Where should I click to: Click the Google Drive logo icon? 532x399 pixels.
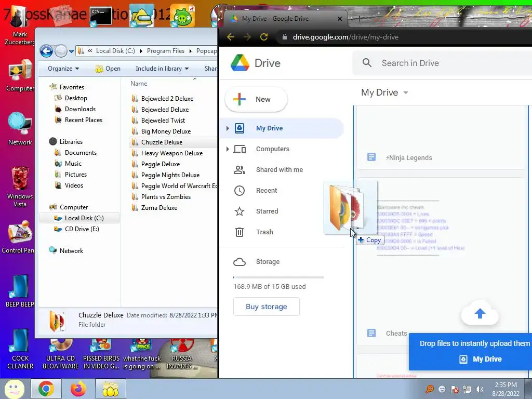(240, 63)
